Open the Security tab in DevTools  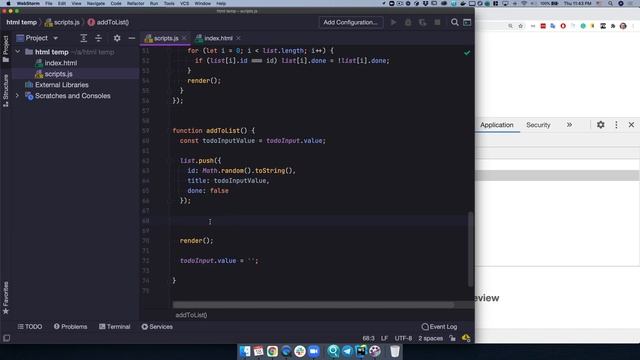coord(538,125)
